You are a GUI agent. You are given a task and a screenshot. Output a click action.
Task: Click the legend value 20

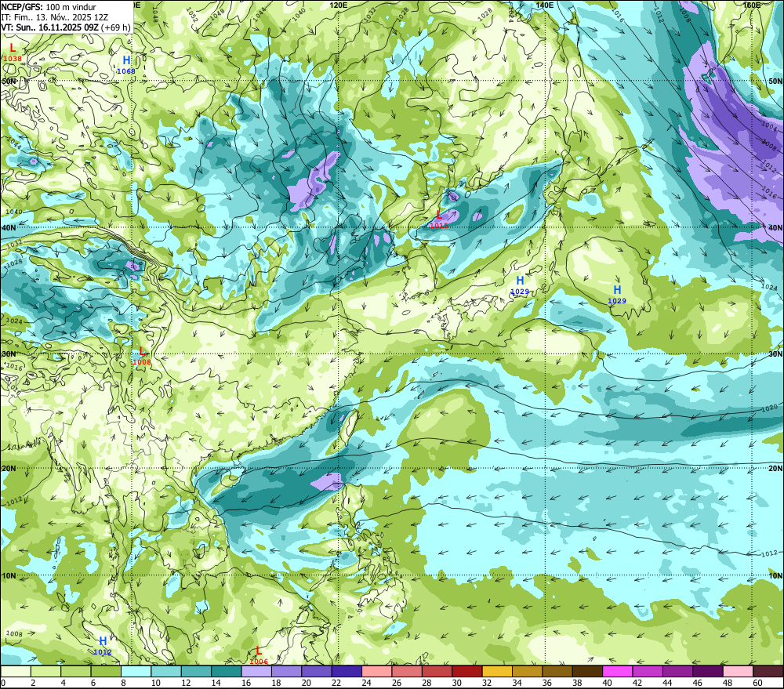(x=307, y=683)
